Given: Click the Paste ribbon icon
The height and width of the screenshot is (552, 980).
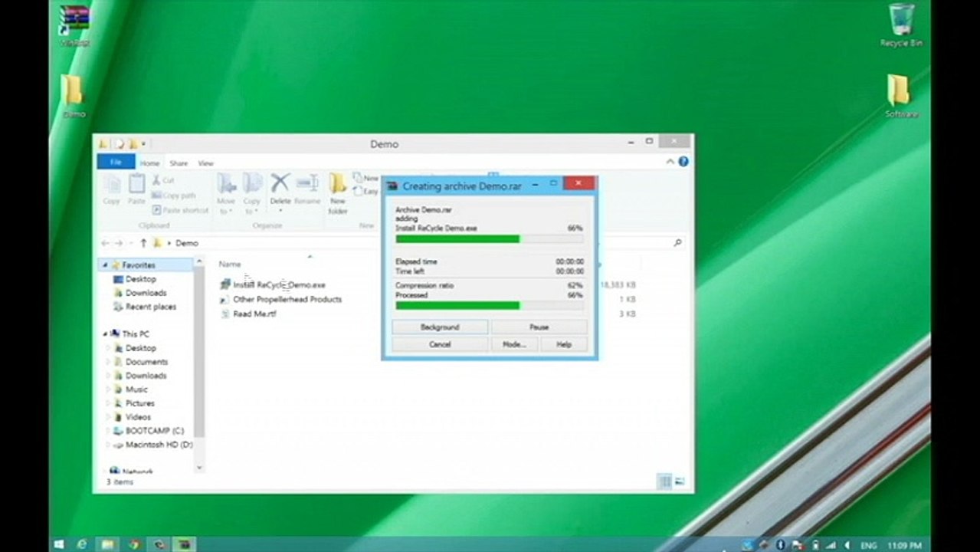Looking at the screenshot, I should tap(136, 189).
